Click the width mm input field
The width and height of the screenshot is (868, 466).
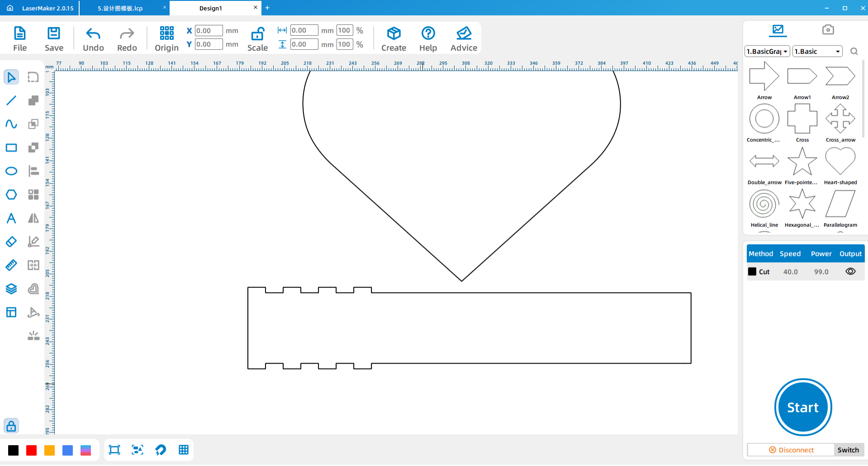tap(304, 30)
